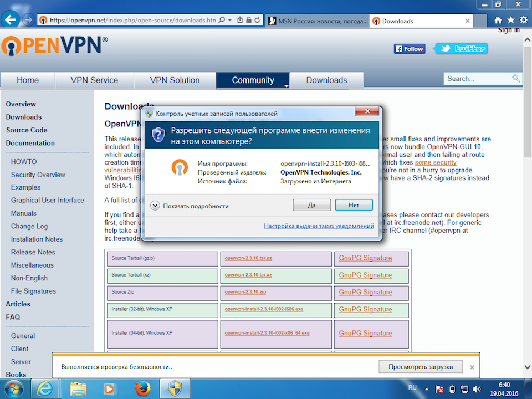Download openvpn-2.3.10.tar.xz link
The image size is (532, 399).
tap(248, 275)
